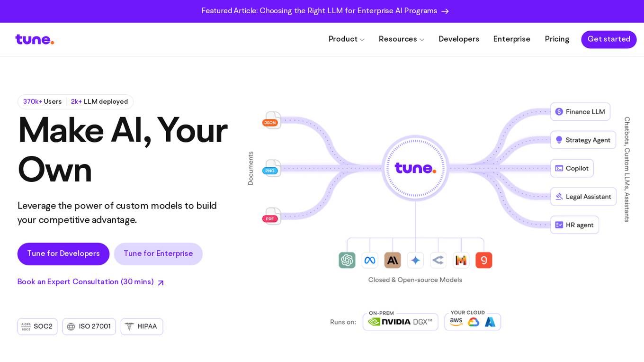Select the gray arrow model icon
Screen dimensions: 644x362
pyautogui.click(x=438, y=260)
